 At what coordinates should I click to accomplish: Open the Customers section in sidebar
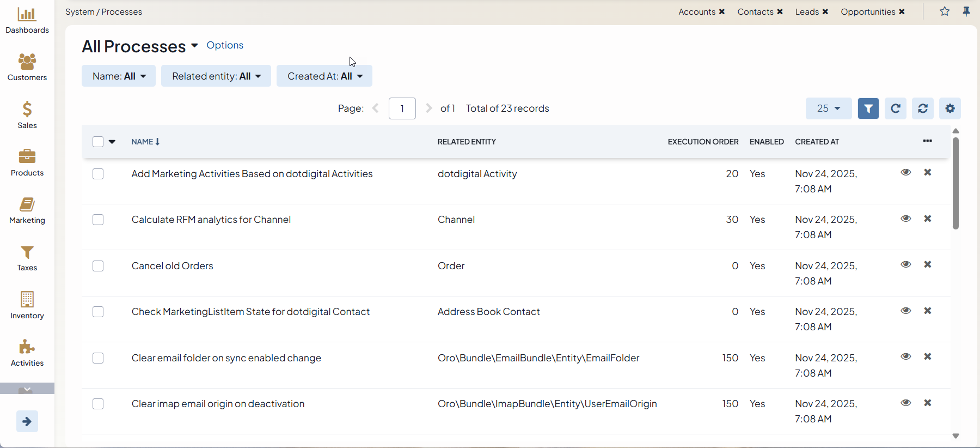click(x=27, y=68)
